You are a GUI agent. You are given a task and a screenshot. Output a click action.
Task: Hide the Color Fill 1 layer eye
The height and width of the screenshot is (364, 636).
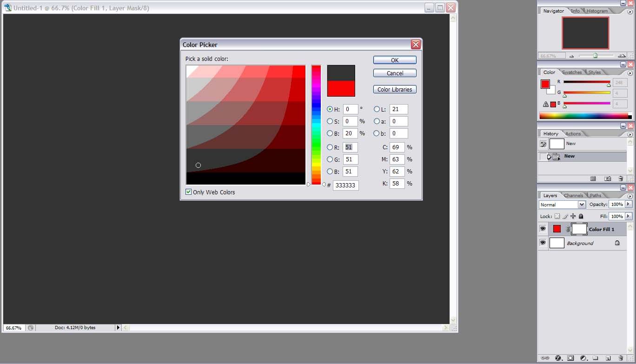coord(543,229)
